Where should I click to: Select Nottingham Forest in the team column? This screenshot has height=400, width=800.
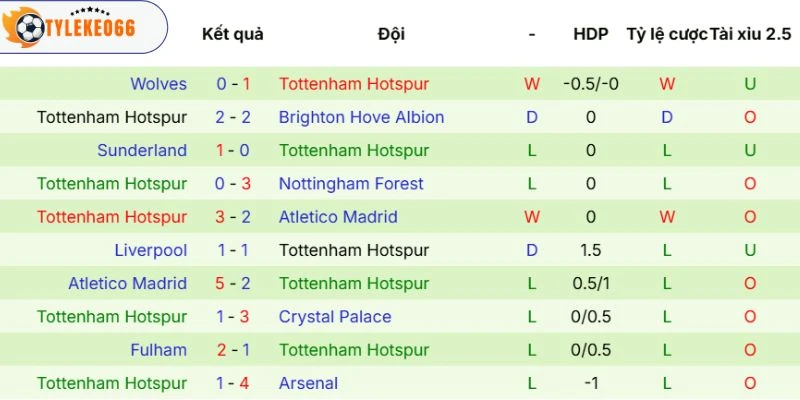(351, 184)
